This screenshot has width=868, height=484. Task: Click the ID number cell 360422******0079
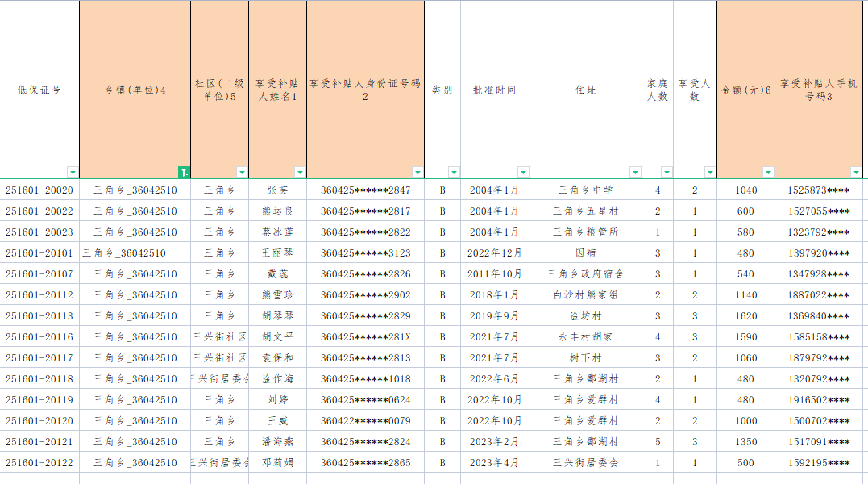(365, 421)
